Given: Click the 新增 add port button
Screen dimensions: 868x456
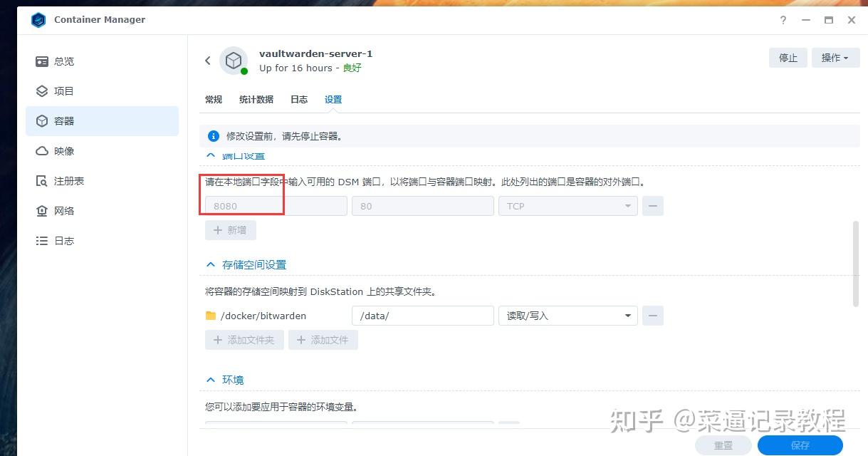Looking at the screenshot, I should (x=231, y=230).
